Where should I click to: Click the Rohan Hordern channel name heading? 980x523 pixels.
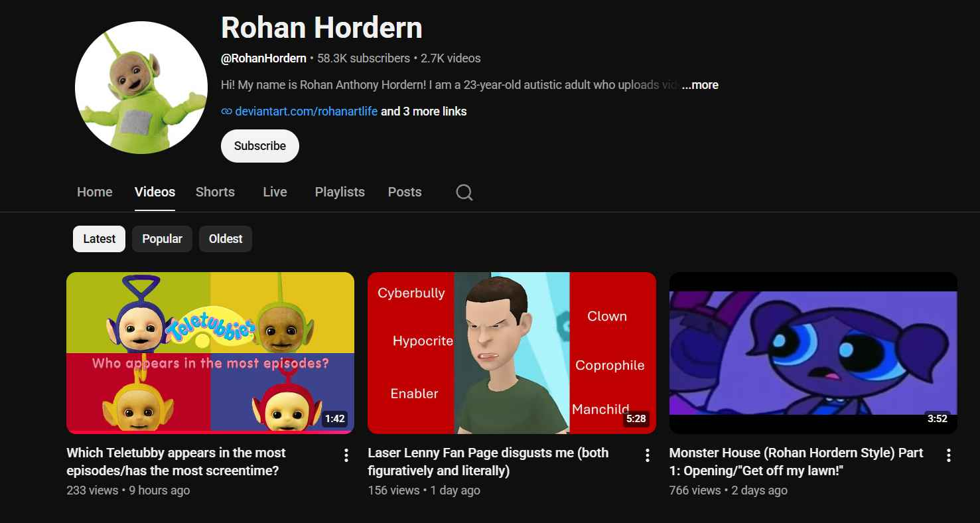pos(322,28)
